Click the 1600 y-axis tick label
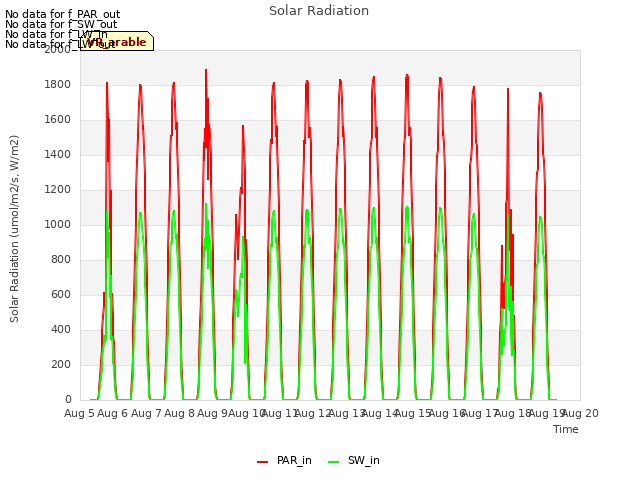 tap(58, 120)
